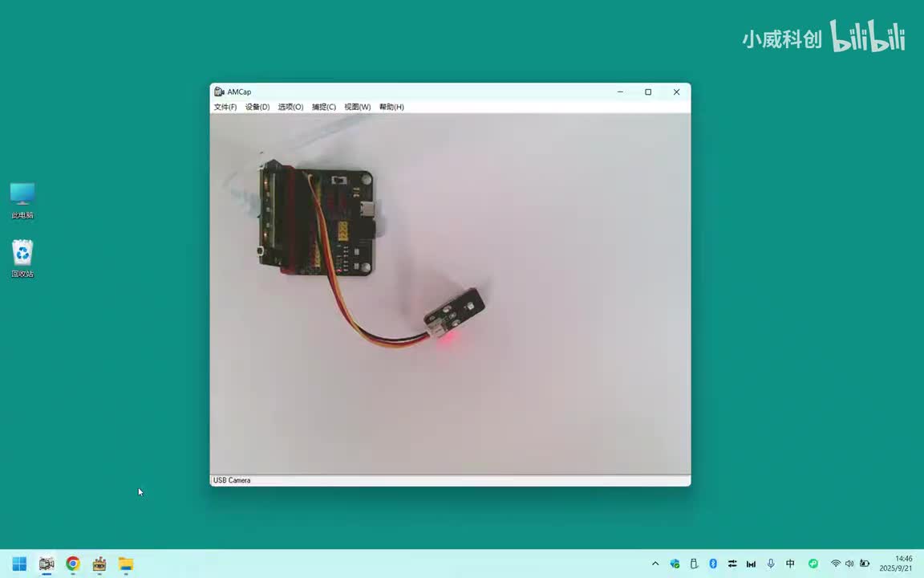Open the 设备(D) menu
Image resolution: width=924 pixels, height=578 pixels.
pos(257,107)
